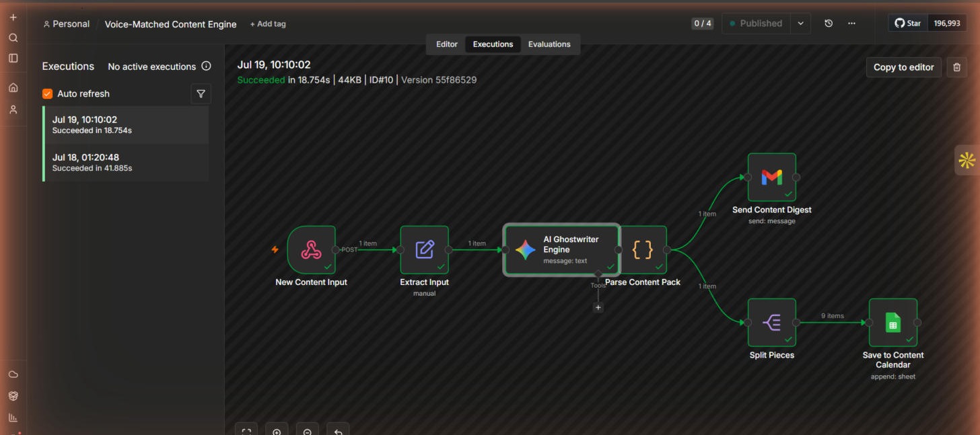
Task: Open the executions filter funnel
Action: tap(201, 93)
